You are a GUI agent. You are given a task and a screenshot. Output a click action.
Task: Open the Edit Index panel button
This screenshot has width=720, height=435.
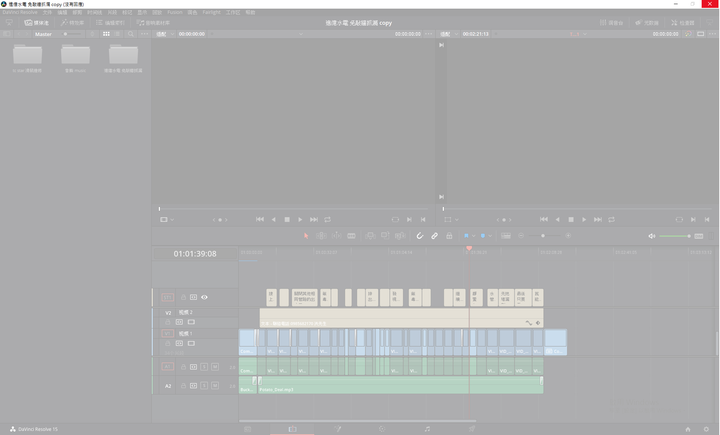tap(110, 23)
